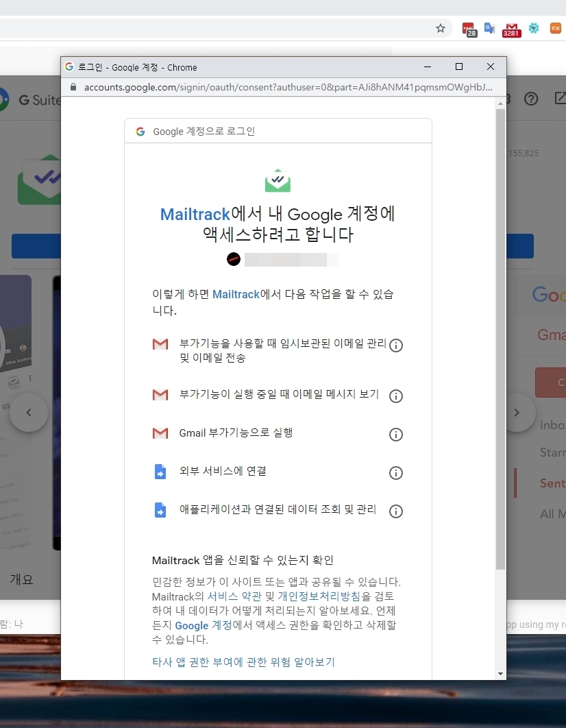Click the 'Google 계정으로 로그인' header text
Viewport: 566px width, 728px height.
[x=204, y=132]
